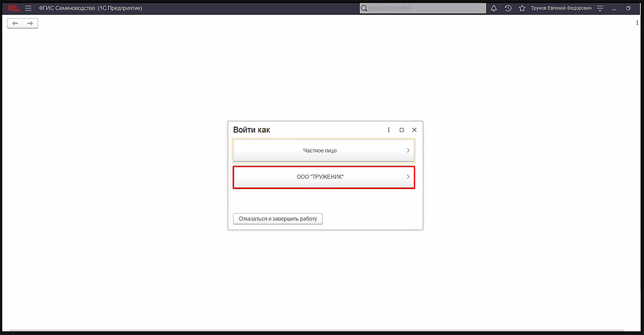The width and height of the screenshot is (644, 335).
Task: Click the page-level three-dot menu at far right
Action: pyautogui.click(x=637, y=23)
